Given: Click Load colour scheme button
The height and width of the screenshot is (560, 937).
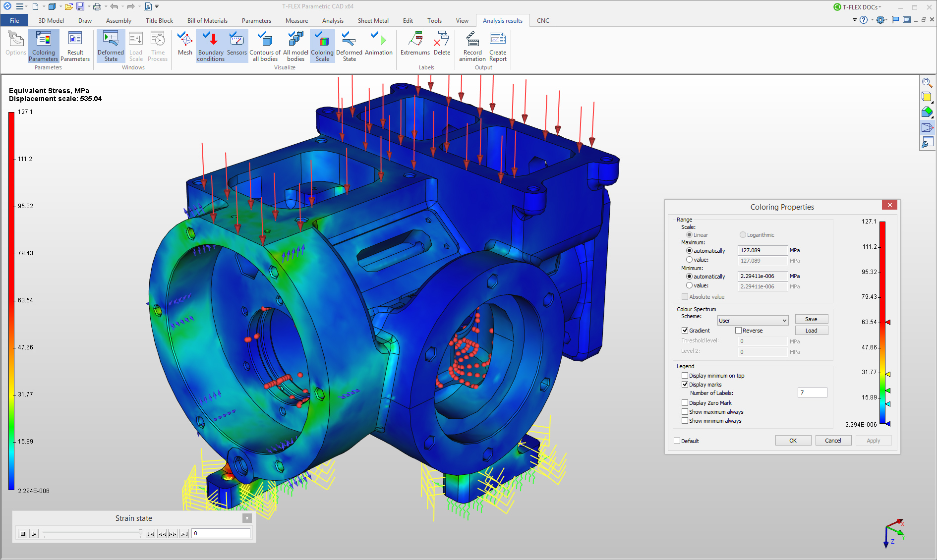Looking at the screenshot, I should (812, 331).
